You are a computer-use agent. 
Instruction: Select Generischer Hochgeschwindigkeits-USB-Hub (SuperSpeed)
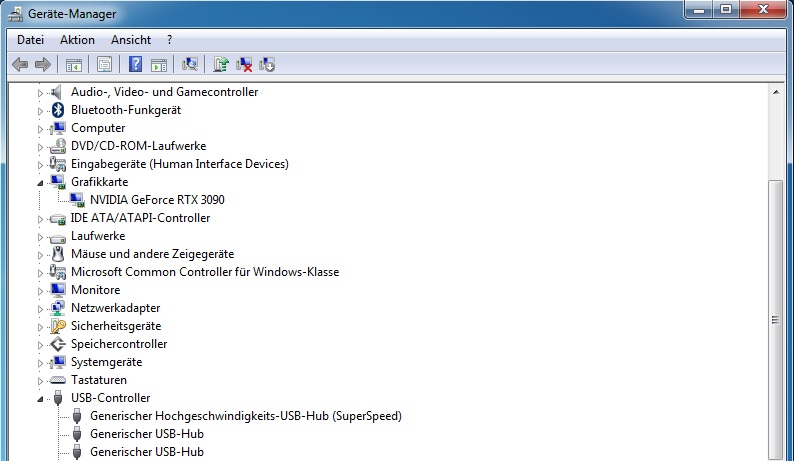click(246, 416)
